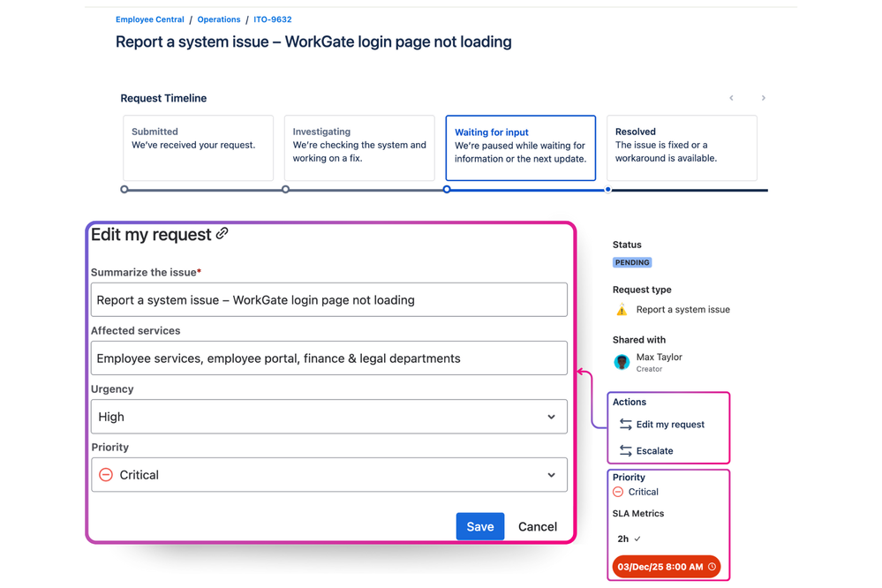Image resolution: width=882 pixels, height=588 pixels.
Task: Click the PENDING status badge
Action: pyautogui.click(x=632, y=262)
